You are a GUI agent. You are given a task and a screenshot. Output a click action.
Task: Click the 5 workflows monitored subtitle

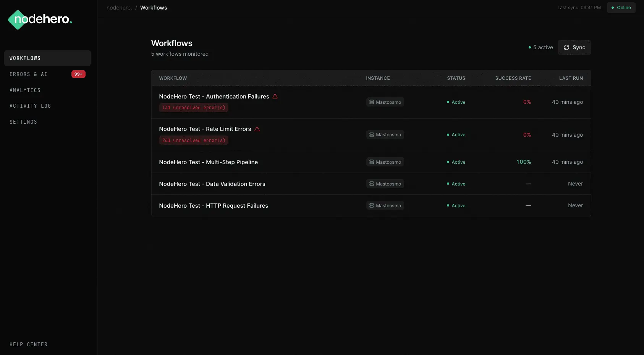[180, 54]
